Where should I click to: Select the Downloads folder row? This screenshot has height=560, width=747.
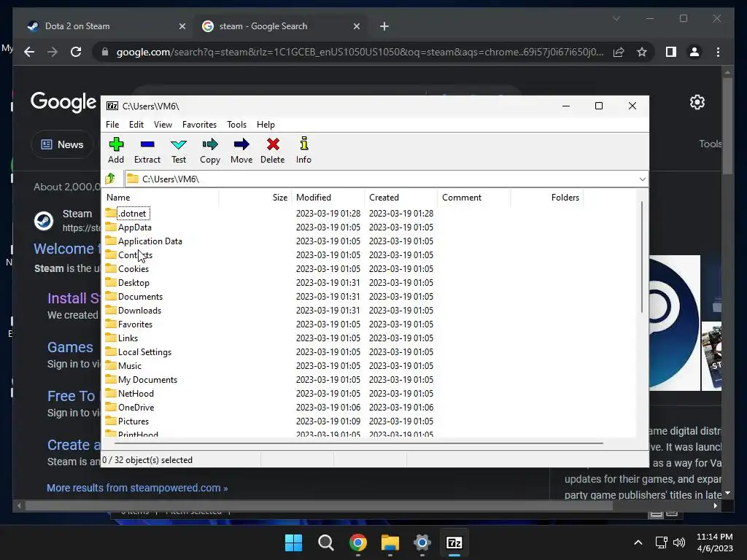click(369, 310)
